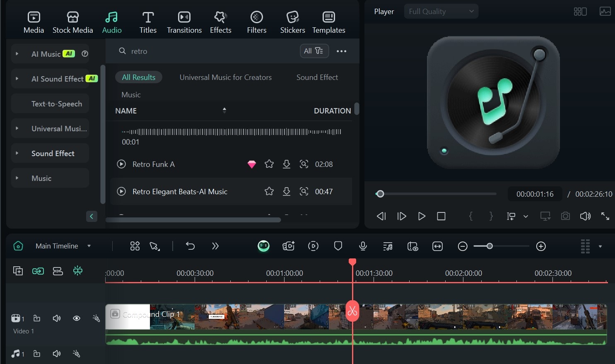This screenshot has height=364, width=615.
Task: Toggle timeline magnetic snapping
Action: click(77, 271)
